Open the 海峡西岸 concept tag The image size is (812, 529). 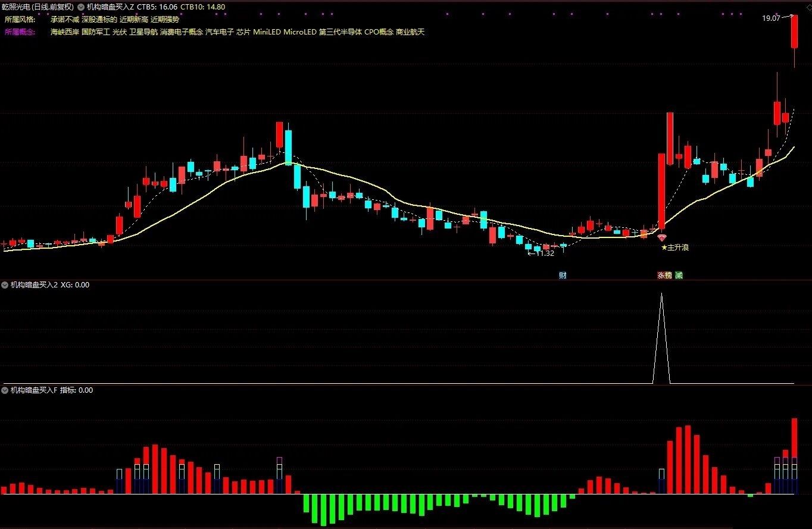coord(65,32)
